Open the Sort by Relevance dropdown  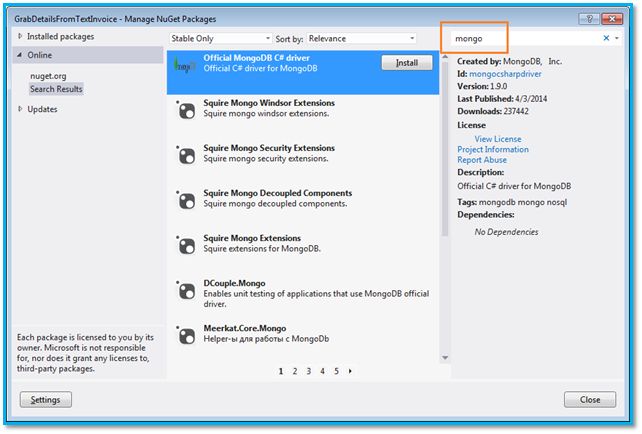click(362, 38)
